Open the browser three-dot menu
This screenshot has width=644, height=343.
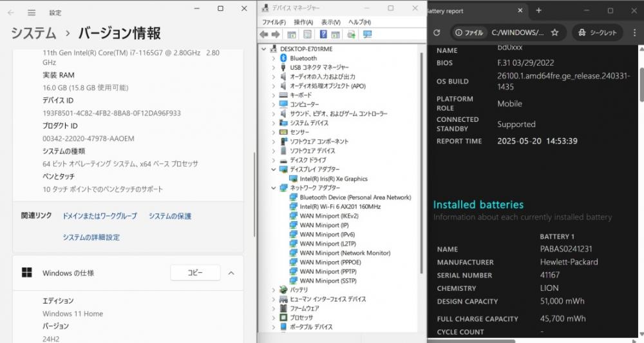click(634, 32)
